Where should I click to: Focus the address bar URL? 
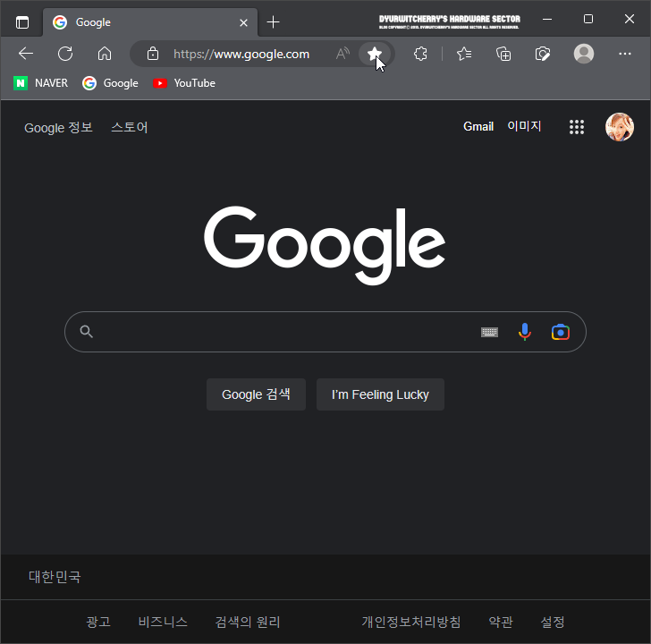point(241,54)
